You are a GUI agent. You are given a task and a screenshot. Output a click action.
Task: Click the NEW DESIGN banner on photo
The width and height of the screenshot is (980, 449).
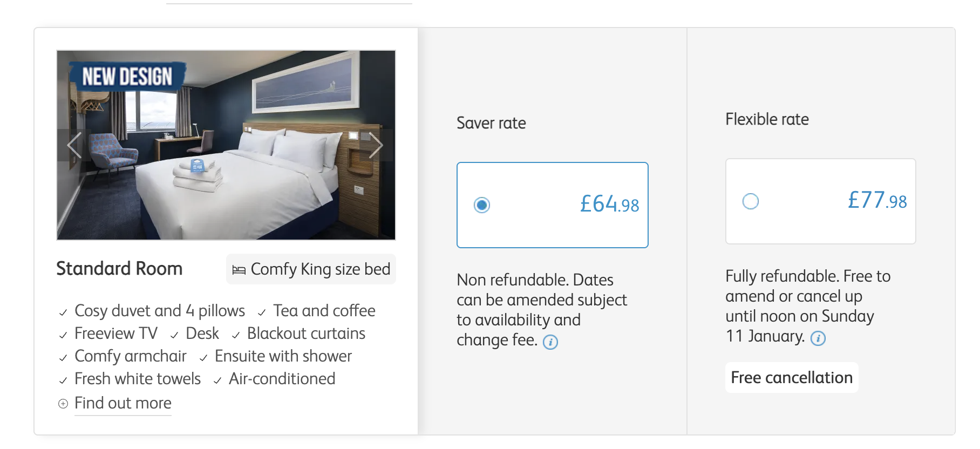[127, 77]
